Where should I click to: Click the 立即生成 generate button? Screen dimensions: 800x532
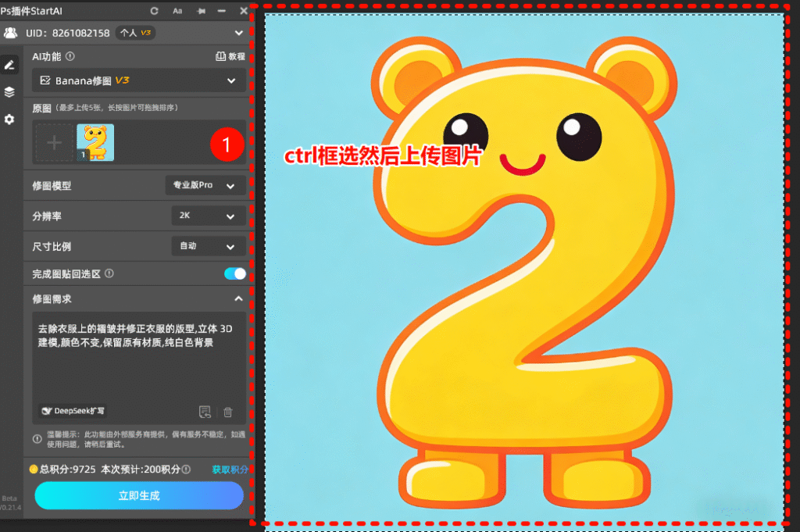pos(138,496)
